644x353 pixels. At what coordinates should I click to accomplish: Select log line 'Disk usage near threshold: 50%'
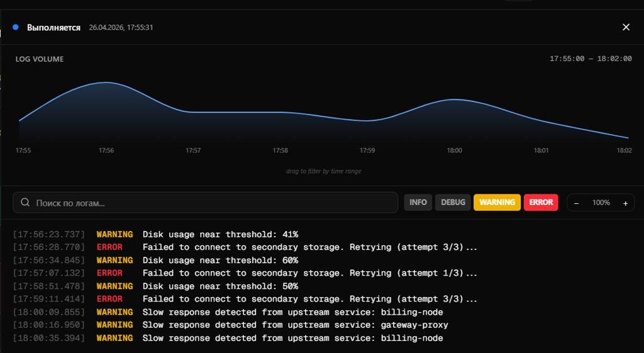[220, 286]
